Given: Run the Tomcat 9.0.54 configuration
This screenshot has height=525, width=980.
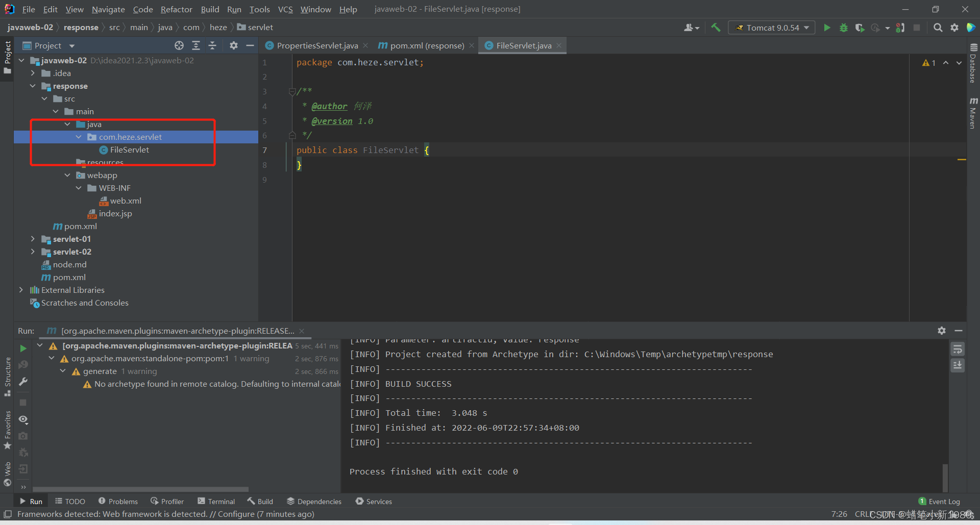Looking at the screenshot, I should pos(827,28).
